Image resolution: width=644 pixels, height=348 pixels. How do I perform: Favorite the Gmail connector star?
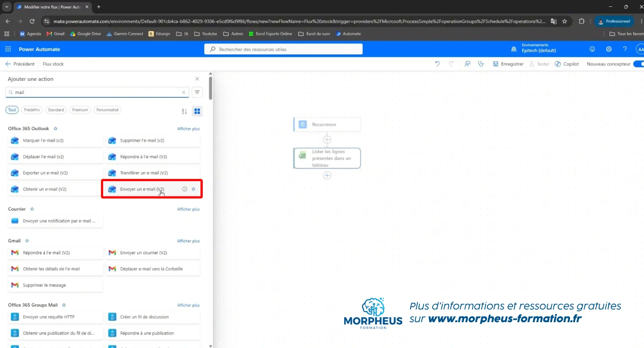pos(27,241)
